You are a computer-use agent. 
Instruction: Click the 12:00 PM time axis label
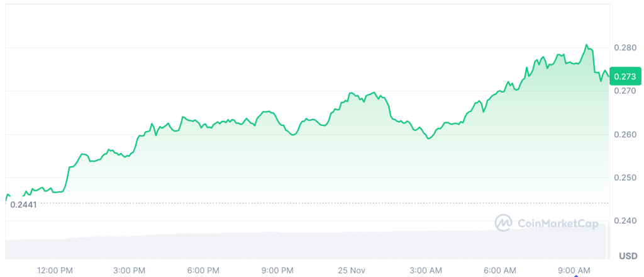pos(55,270)
